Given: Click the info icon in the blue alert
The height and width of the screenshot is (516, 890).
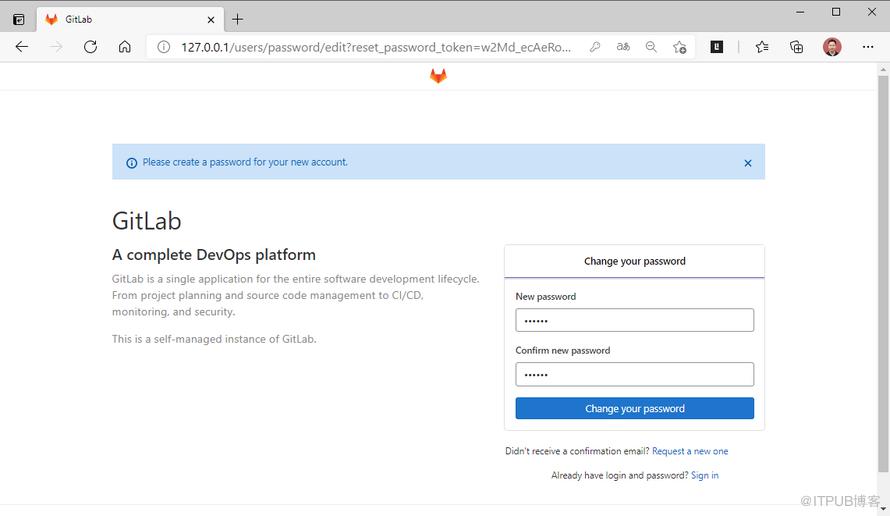Looking at the screenshot, I should (132, 163).
